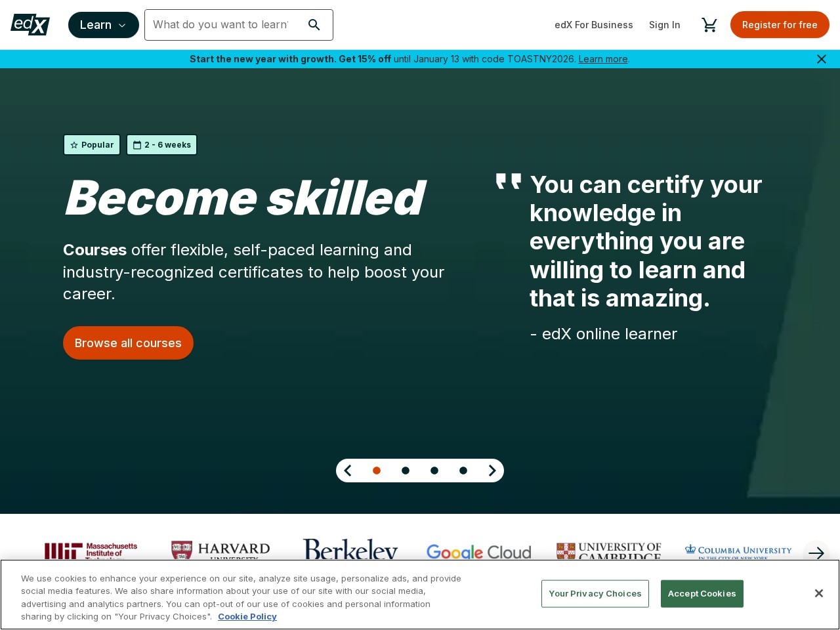Select the second carousel dot

406,471
